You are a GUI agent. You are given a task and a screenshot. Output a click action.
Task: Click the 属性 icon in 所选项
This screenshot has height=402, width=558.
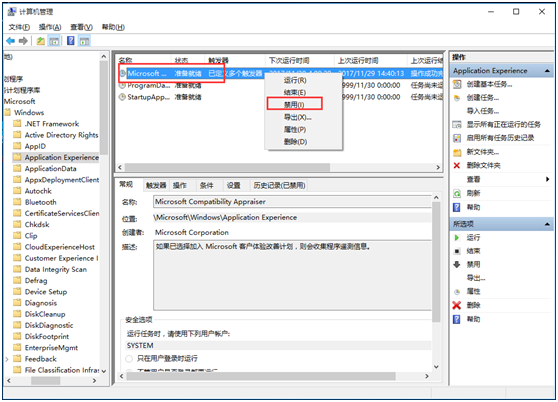tap(457, 292)
